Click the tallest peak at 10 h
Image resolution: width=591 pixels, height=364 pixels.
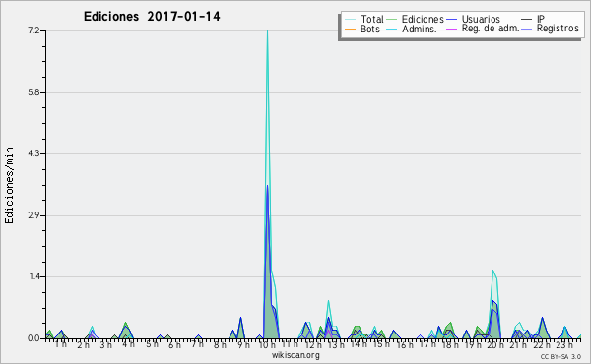[267, 32]
